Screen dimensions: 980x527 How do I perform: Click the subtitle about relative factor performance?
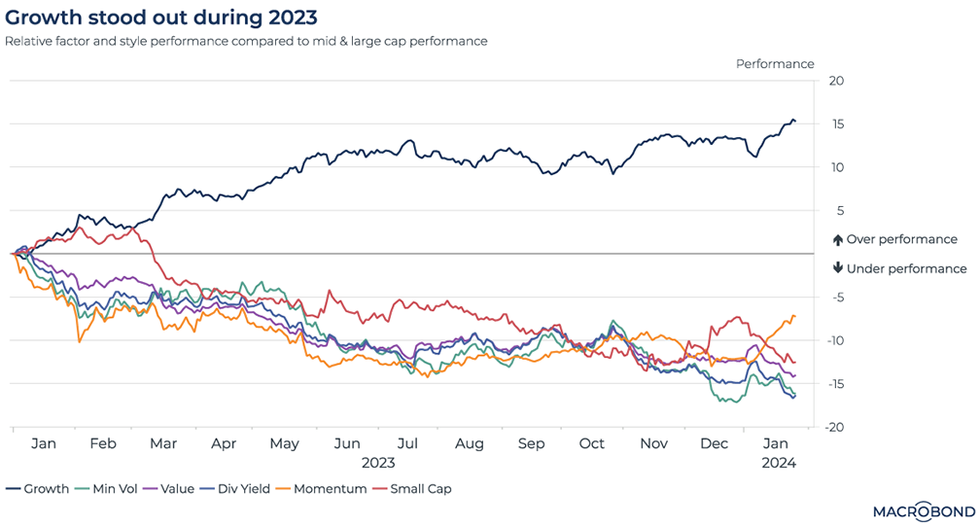click(x=246, y=42)
